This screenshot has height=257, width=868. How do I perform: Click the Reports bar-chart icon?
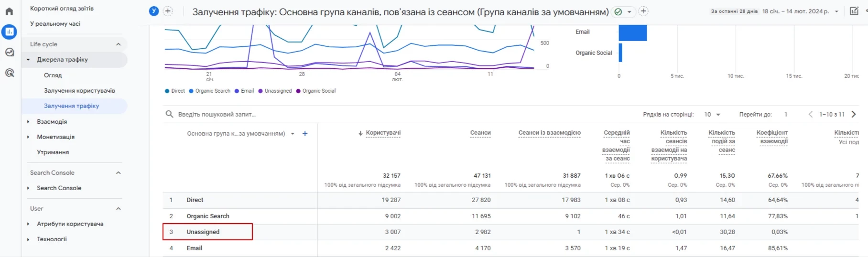pyautogui.click(x=9, y=32)
